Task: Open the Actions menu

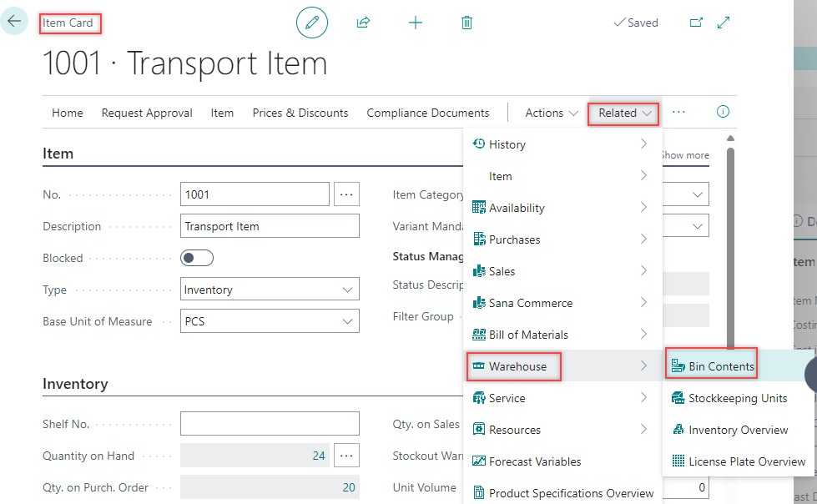Action: tap(552, 113)
